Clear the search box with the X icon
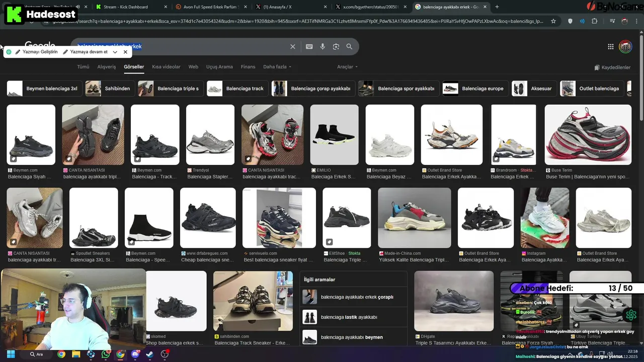The height and width of the screenshot is (362, 644). click(x=293, y=46)
